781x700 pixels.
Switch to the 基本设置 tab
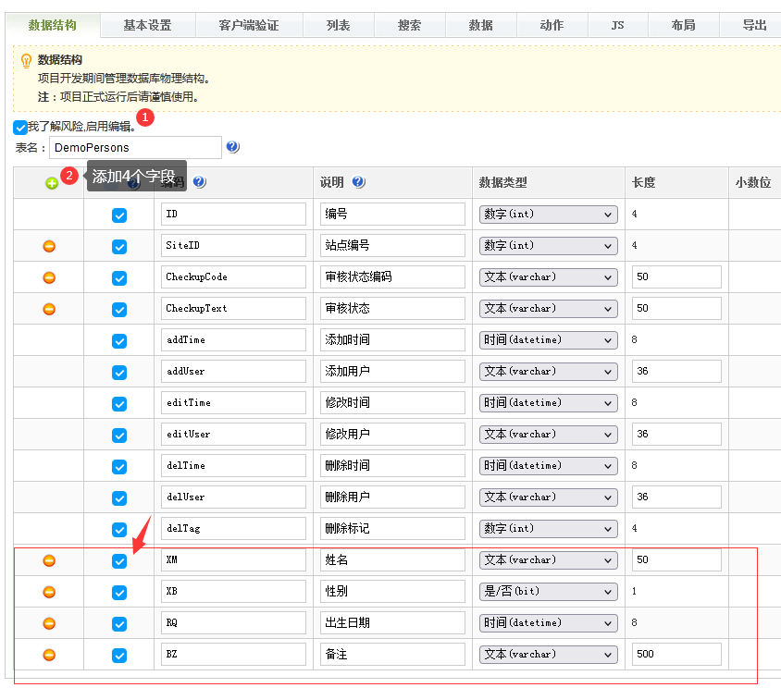[x=147, y=25]
